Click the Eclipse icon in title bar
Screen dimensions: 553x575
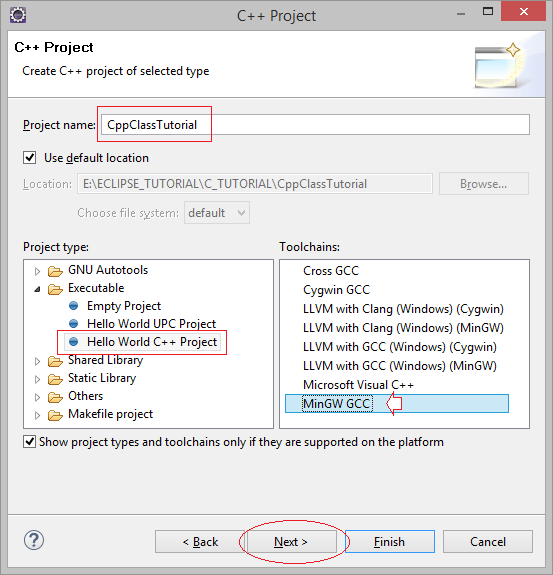[x=18, y=15]
